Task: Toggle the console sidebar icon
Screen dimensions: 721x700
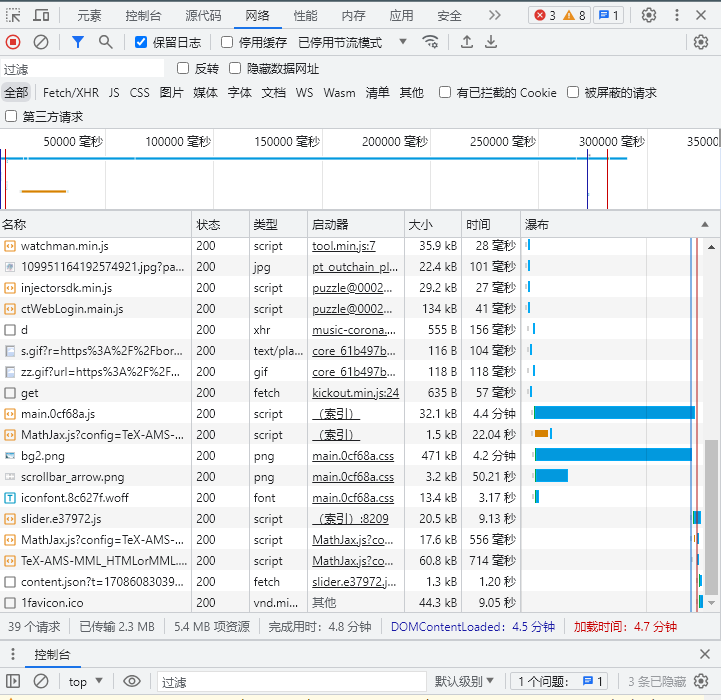Action: [13, 681]
